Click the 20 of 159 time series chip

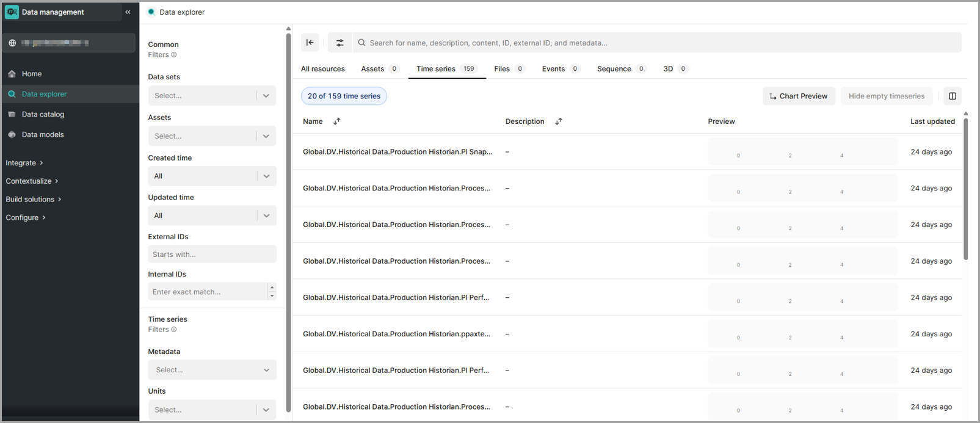pos(344,96)
